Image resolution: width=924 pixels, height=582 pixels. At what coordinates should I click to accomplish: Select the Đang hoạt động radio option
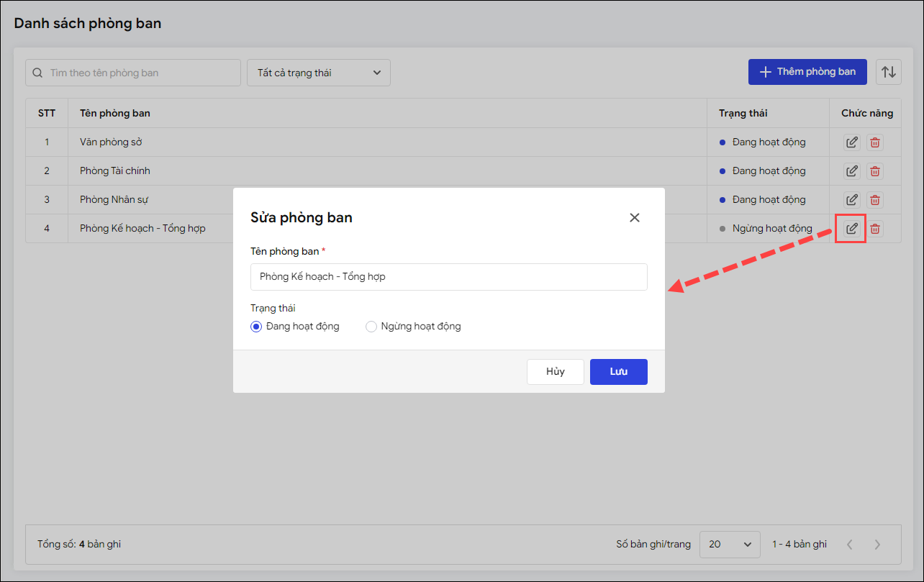click(256, 327)
